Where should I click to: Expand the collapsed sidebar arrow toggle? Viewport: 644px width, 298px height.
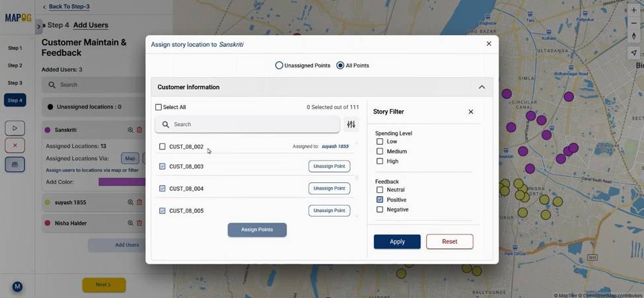pos(39,26)
